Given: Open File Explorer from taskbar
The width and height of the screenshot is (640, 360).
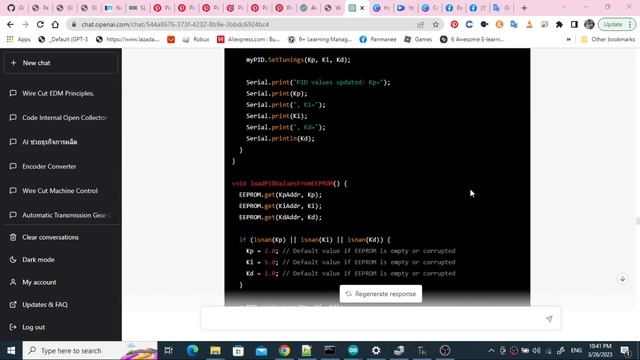Looking at the screenshot, I should tap(215, 351).
